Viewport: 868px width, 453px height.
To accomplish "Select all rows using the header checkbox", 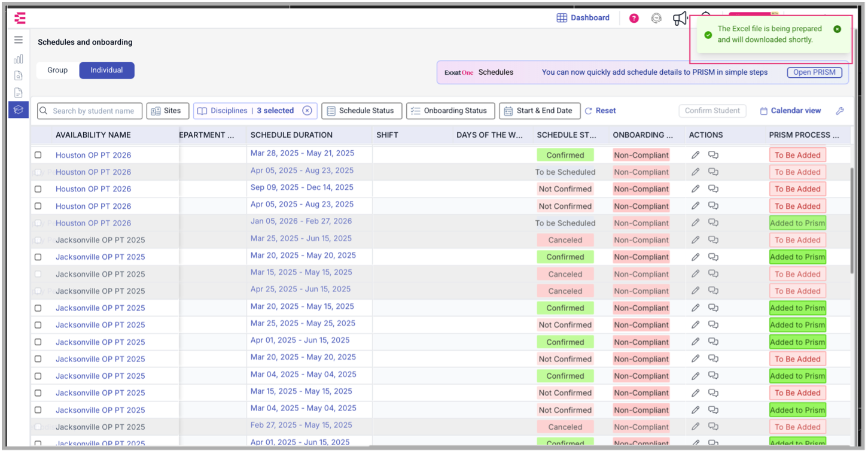I will click(x=38, y=135).
